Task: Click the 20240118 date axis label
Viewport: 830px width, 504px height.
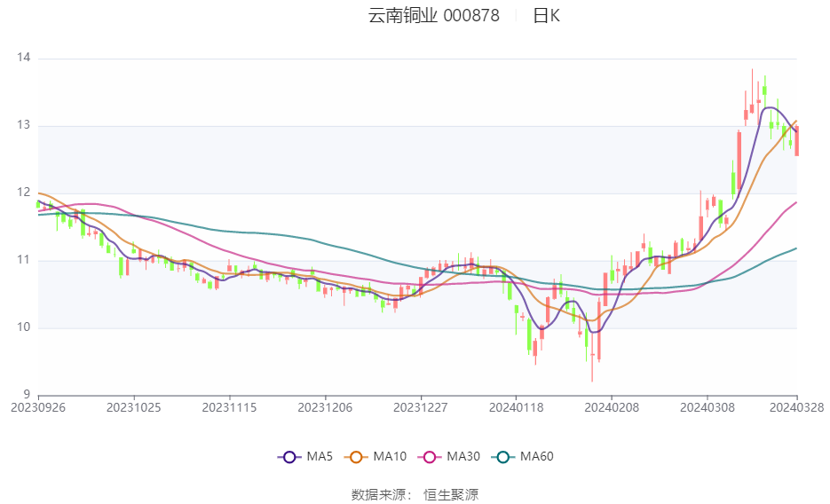Action: [516, 408]
